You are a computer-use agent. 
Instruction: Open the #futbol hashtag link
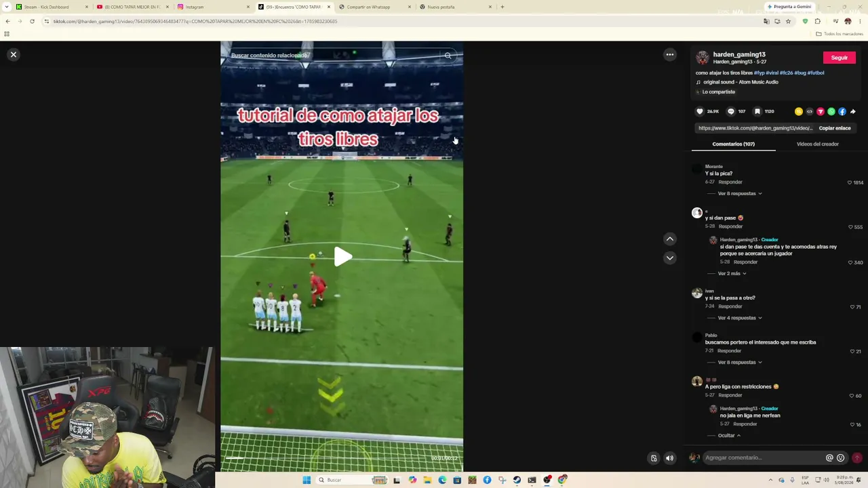tap(816, 73)
